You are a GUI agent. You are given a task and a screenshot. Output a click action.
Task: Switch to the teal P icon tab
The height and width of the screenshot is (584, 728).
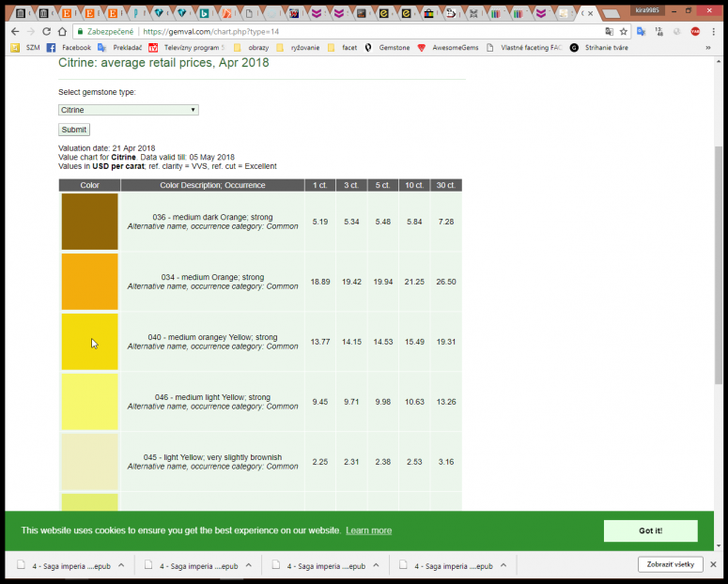[x=136, y=13]
